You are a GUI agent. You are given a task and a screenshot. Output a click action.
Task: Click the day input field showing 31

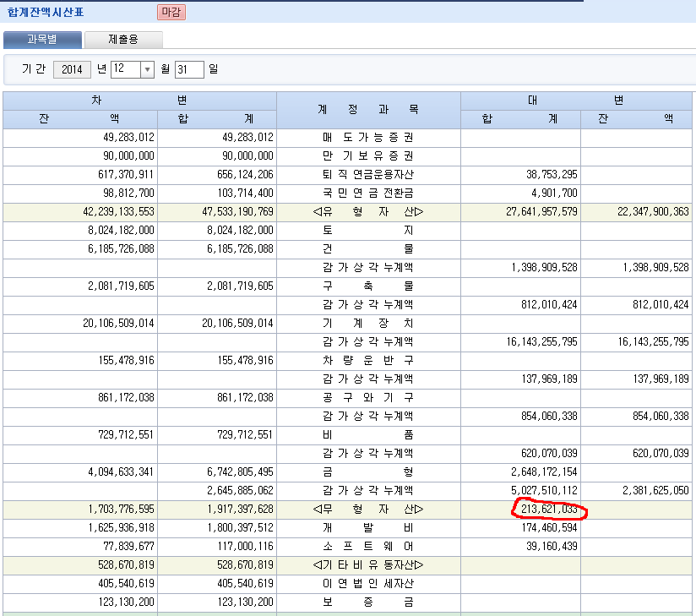tap(188, 69)
